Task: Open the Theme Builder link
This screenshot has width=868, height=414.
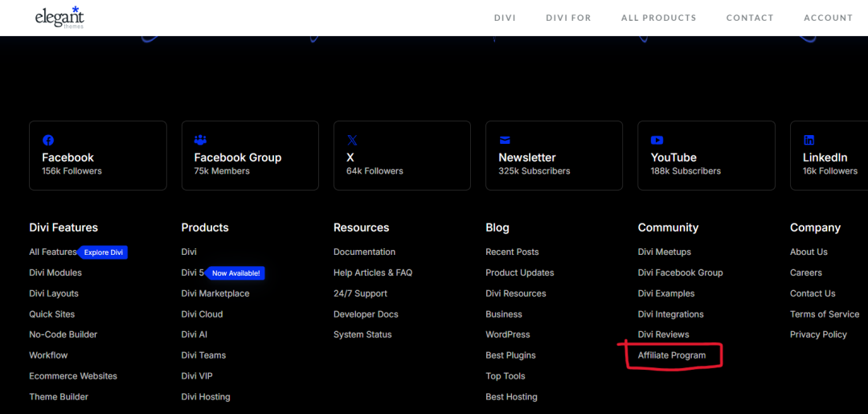Action: [59, 397]
